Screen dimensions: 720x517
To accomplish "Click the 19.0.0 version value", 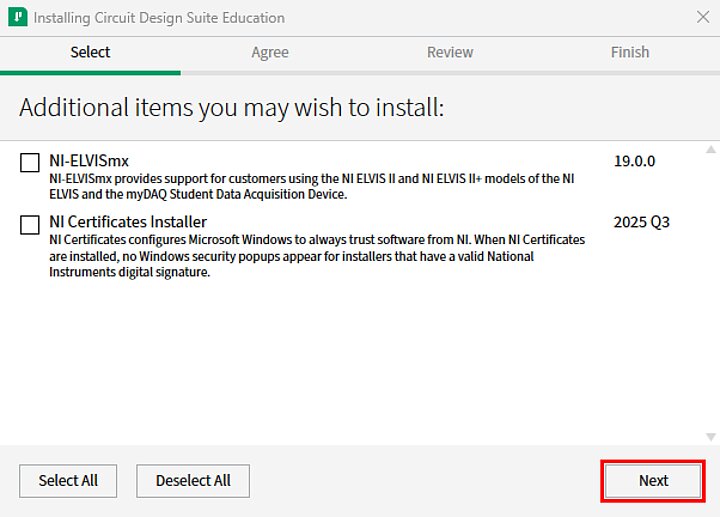I will pos(635,161).
